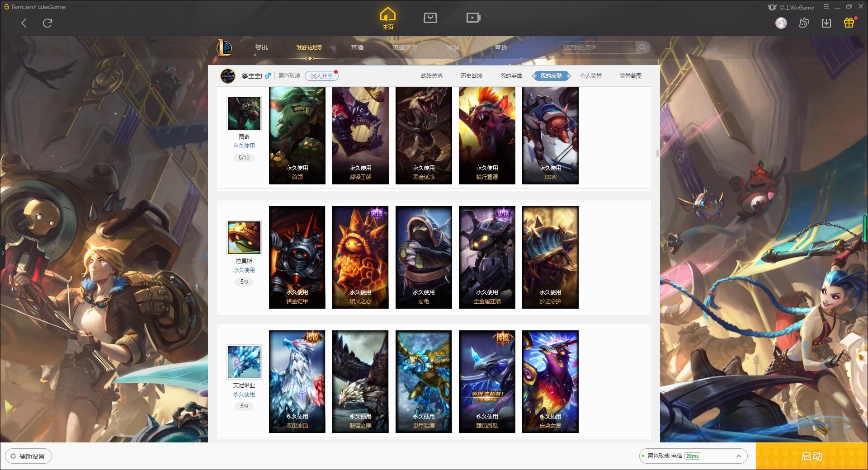
Task: Click the 艾尼维亚 champion portrait
Action: pos(244,362)
